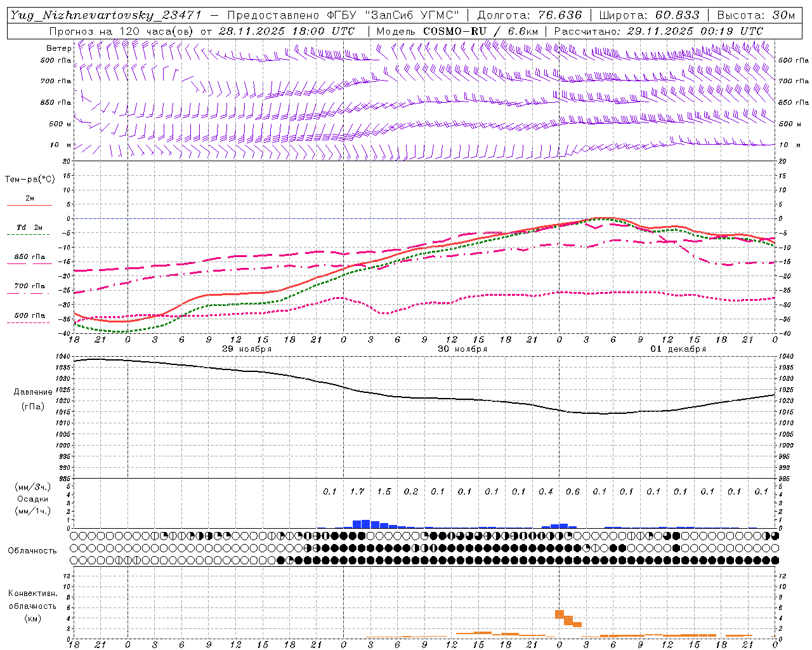Viewport: 812px width, 650px height.
Task: Click the '01 декабря' date label
Action: 678,349
